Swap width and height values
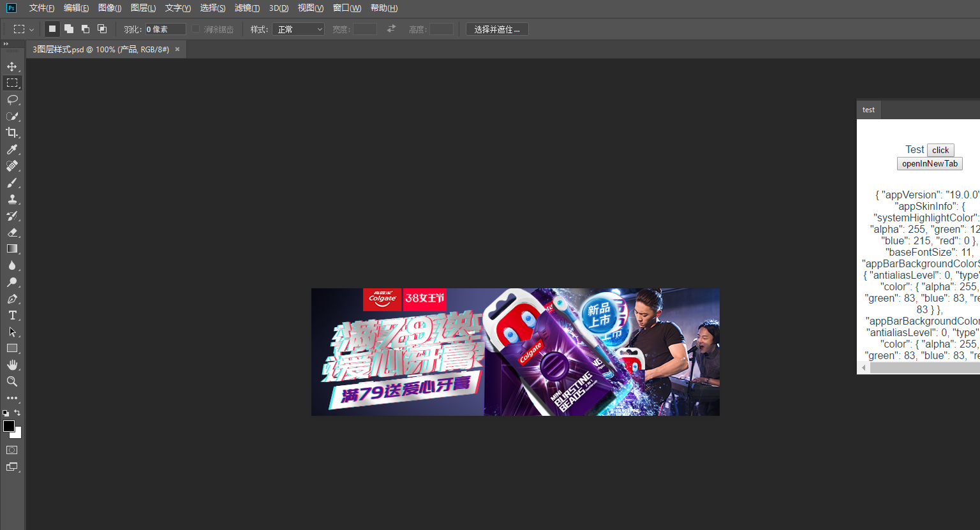Image resolution: width=980 pixels, height=530 pixels. pyautogui.click(x=391, y=29)
